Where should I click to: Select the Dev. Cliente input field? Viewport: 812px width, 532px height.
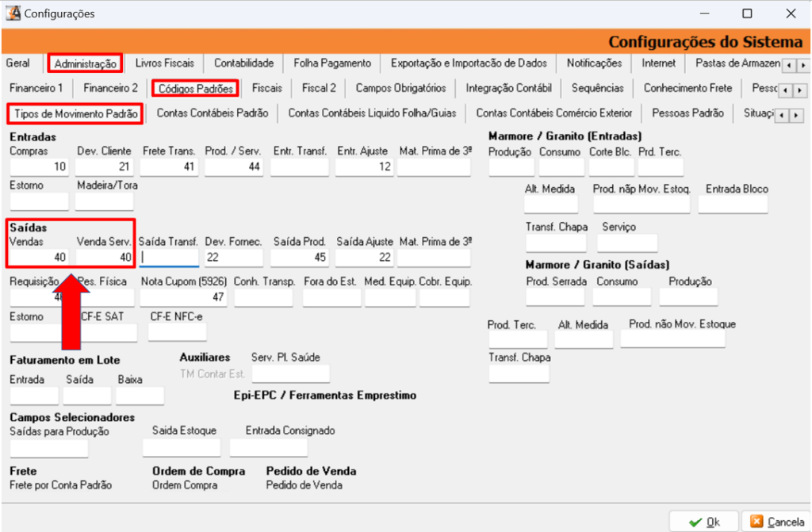tap(105, 167)
